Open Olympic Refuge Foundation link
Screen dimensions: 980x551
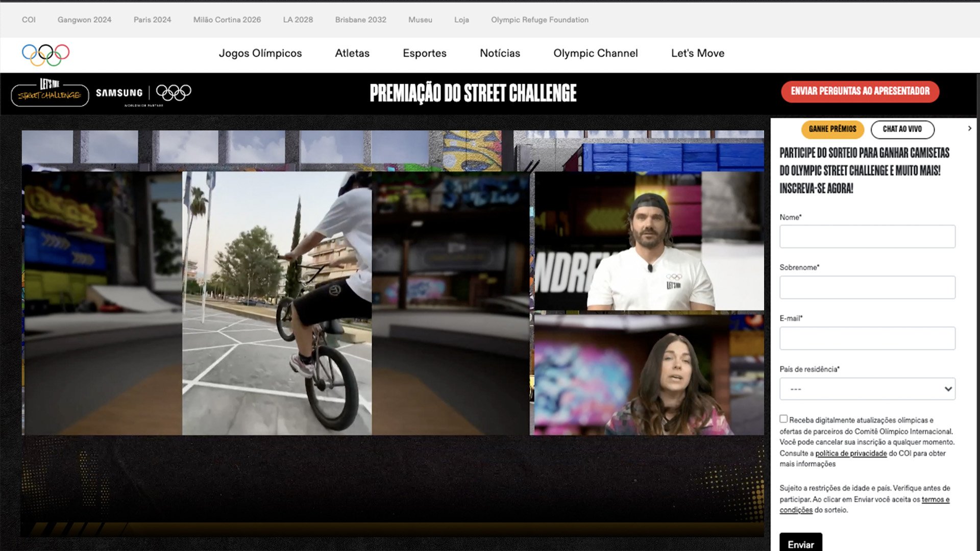[x=540, y=20]
